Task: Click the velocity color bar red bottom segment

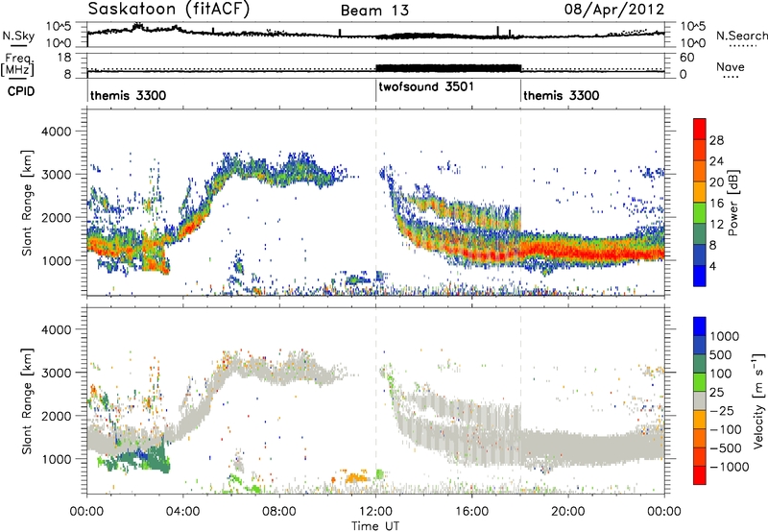Action: pos(700,475)
